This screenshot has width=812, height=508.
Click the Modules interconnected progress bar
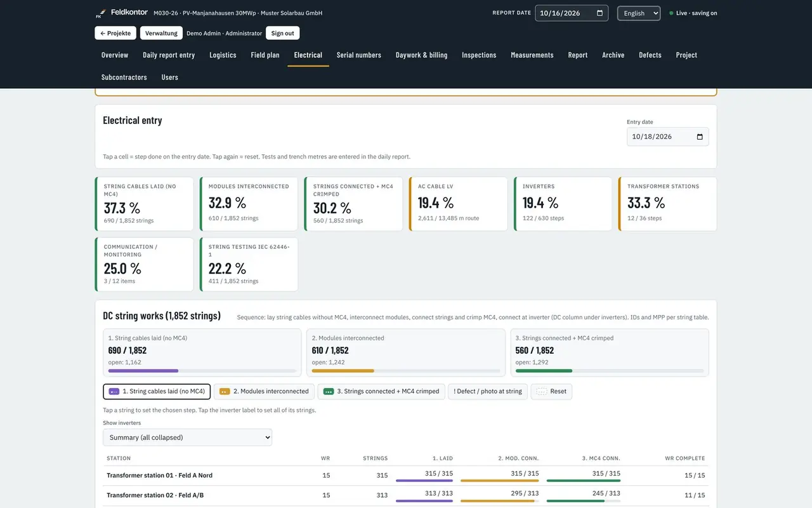[x=406, y=371]
